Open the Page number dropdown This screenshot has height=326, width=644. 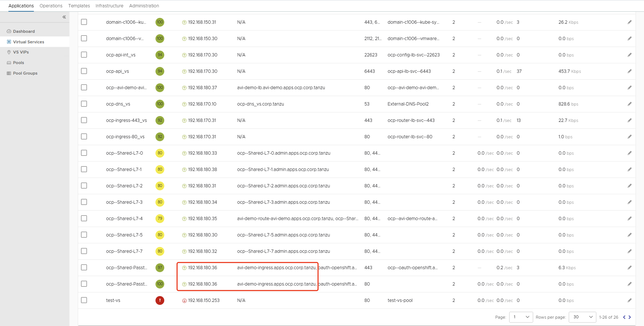[521, 317]
